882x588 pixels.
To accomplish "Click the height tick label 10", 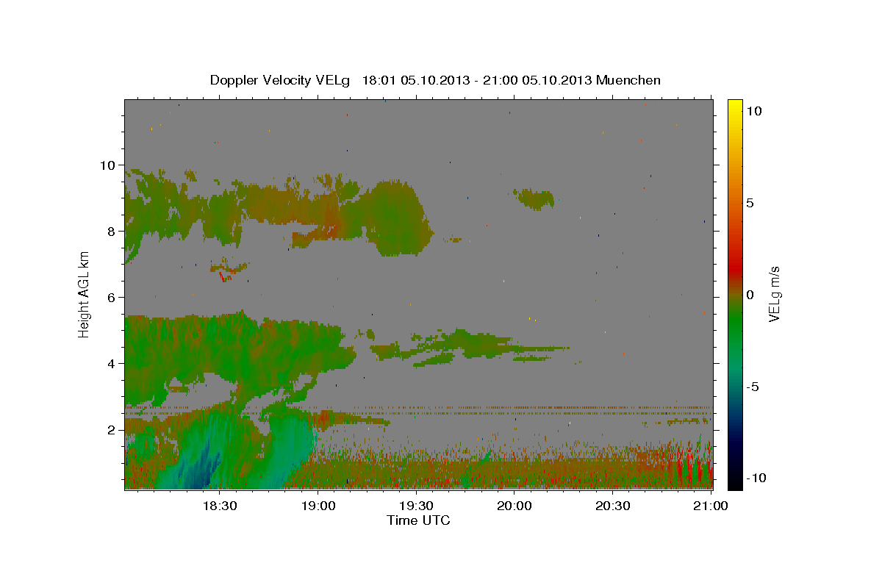I will 107,165.
